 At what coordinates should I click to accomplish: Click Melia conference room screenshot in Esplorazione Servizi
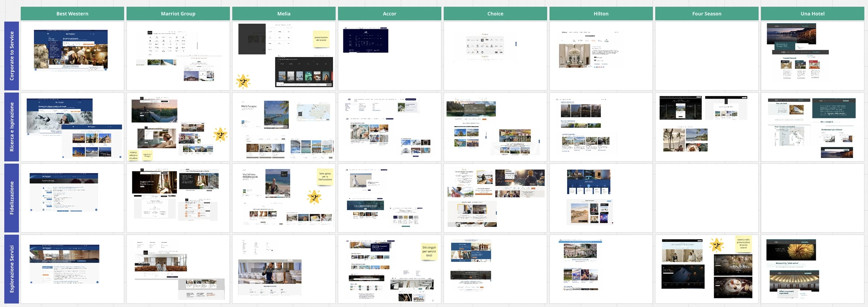(270, 277)
